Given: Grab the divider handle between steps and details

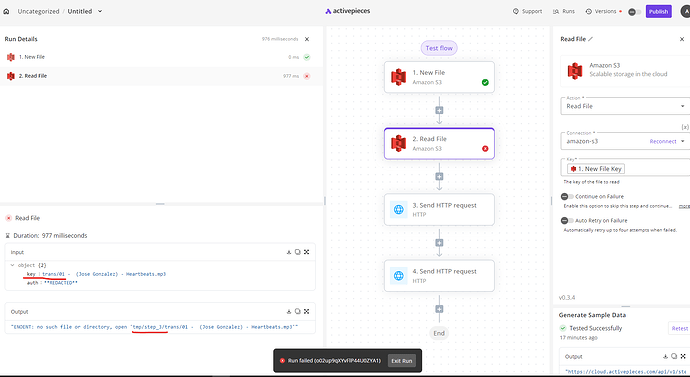Looking at the screenshot, I should pyautogui.click(x=160, y=204).
